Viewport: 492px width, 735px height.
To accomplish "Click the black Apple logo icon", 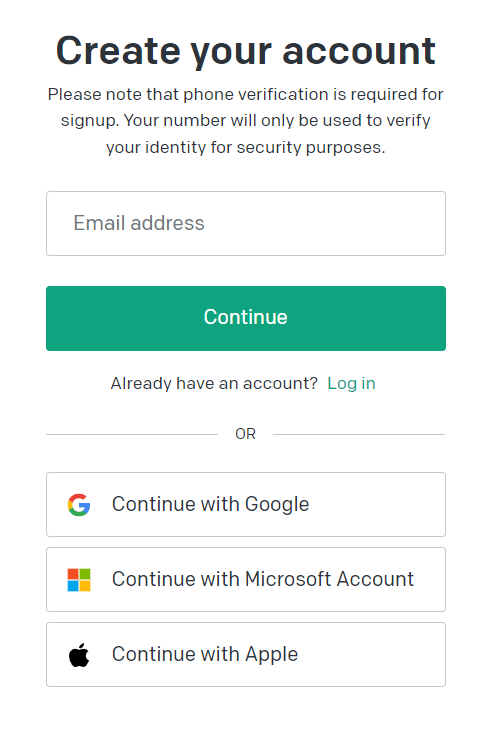I will pos(79,654).
